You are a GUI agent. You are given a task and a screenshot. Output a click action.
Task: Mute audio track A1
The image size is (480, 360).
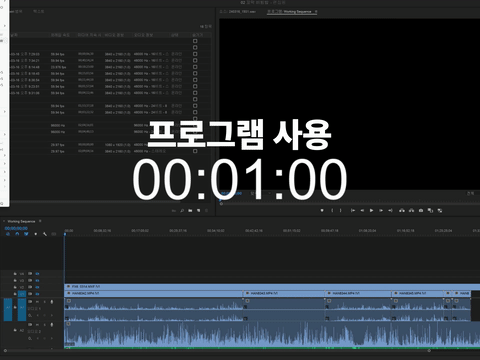coord(37,302)
